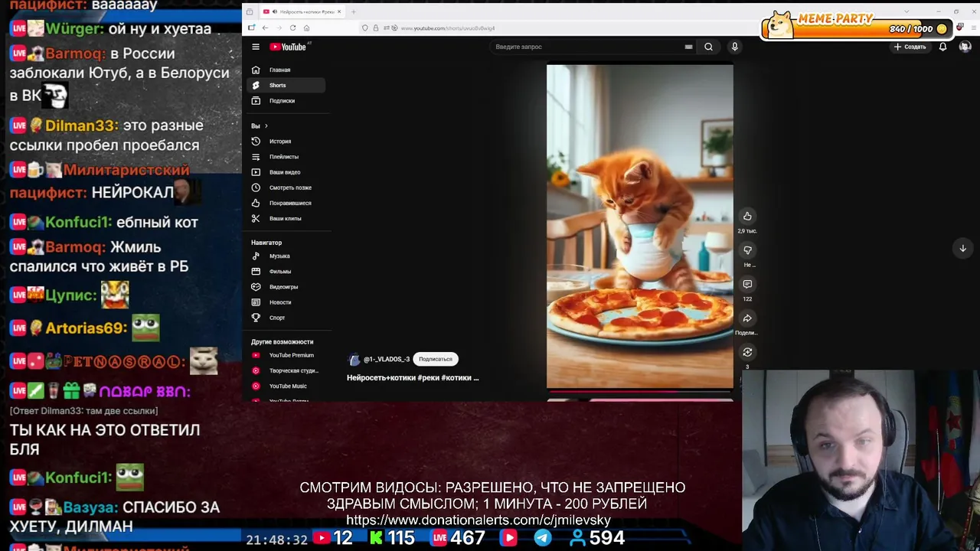Screen dimensions: 980x551
Task: Open the YouTube hamburger guide menu
Action: click(x=256, y=47)
